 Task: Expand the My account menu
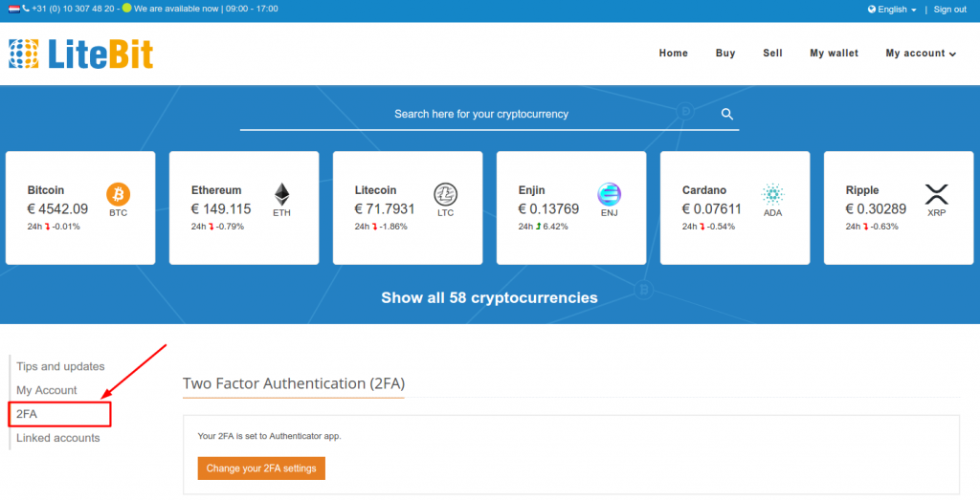[x=921, y=54]
